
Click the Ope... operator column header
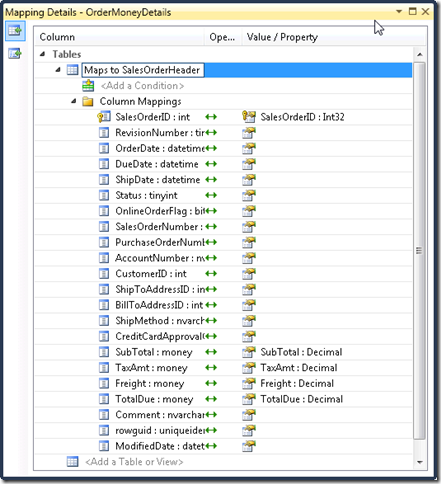pyautogui.click(x=223, y=37)
